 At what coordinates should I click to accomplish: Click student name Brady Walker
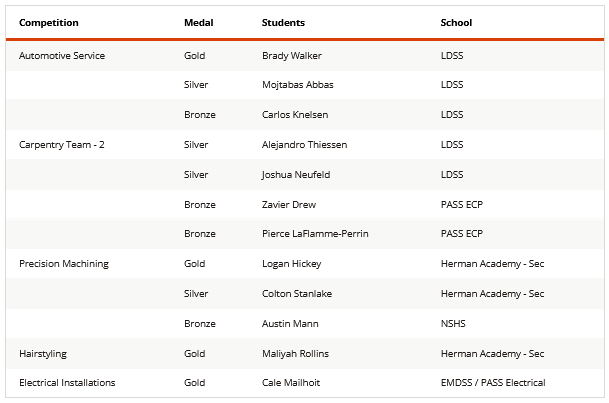tap(292, 56)
